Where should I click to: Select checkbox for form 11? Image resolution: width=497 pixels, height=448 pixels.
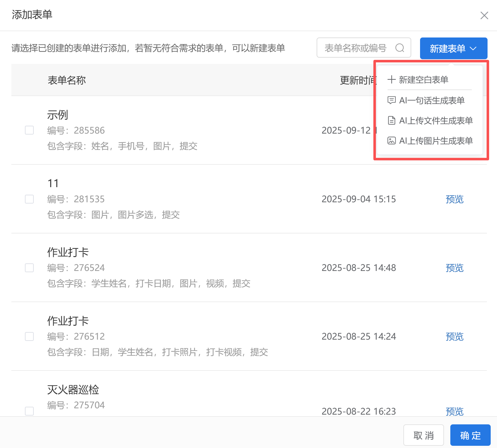click(x=29, y=199)
